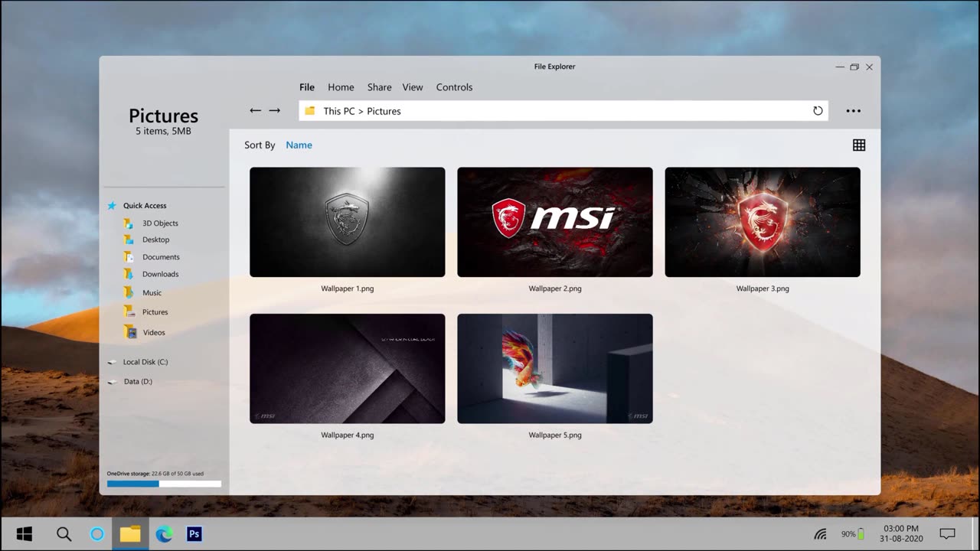Screen dimensions: 980x551
Task: Click the Documents folder icon
Action: tap(129, 257)
